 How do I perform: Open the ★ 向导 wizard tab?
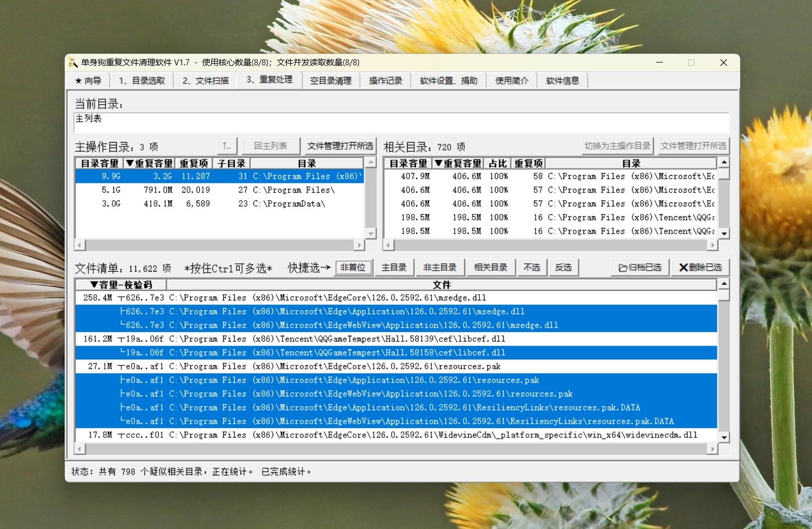[x=88, y=81]
